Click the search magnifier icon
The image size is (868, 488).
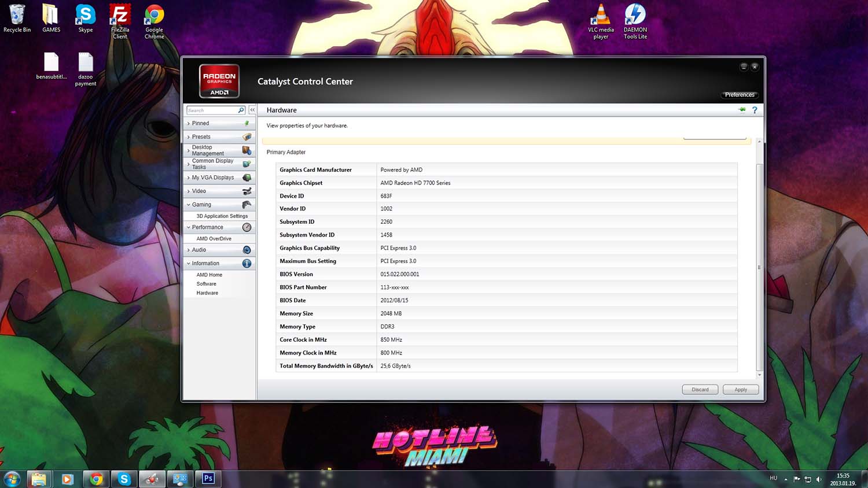241,110
